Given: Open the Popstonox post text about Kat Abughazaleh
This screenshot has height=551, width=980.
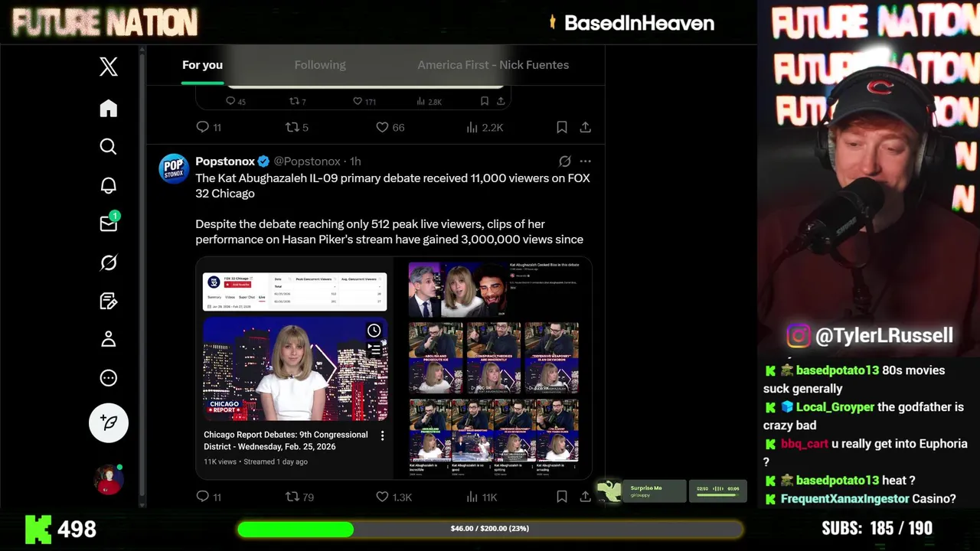Looking at the screenshot, I should click(x=392, y=209).
